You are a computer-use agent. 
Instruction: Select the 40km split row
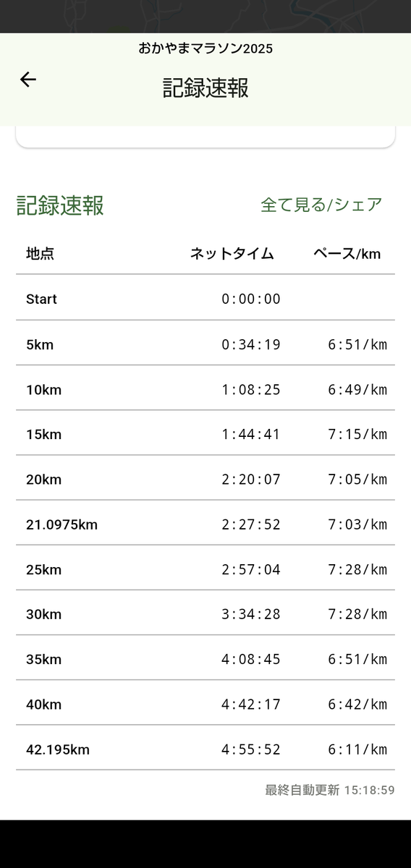click(205, 703)
